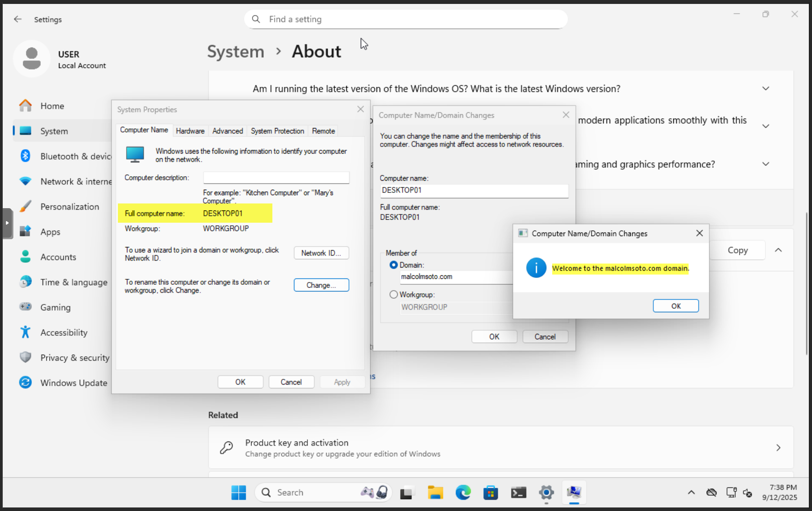Switch to the Hardware tab
Screen dimensions: 812x511
[190, 131]
